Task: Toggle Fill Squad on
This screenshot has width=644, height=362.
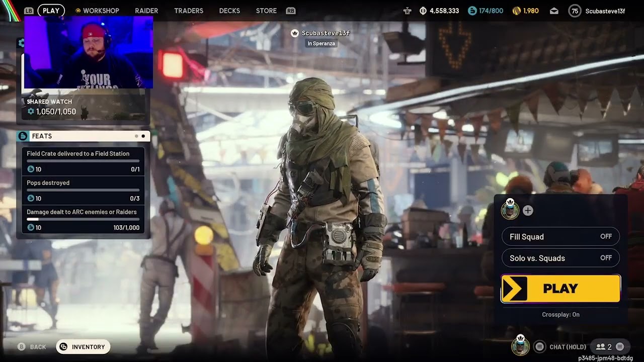Action: [x=560, y=237]
